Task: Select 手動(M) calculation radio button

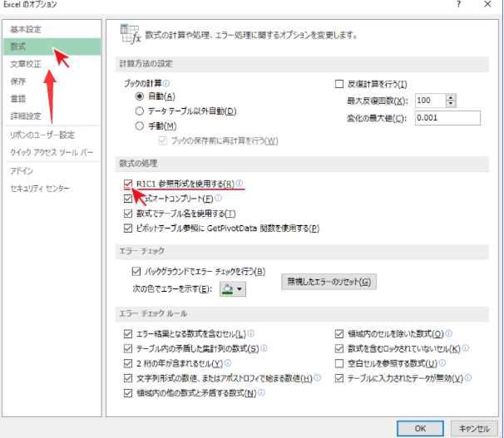Action: point(139,125)
